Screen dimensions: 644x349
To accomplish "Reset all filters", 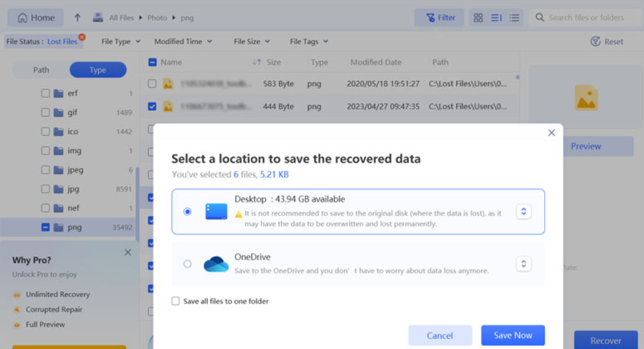I will (x=607, y=41).
